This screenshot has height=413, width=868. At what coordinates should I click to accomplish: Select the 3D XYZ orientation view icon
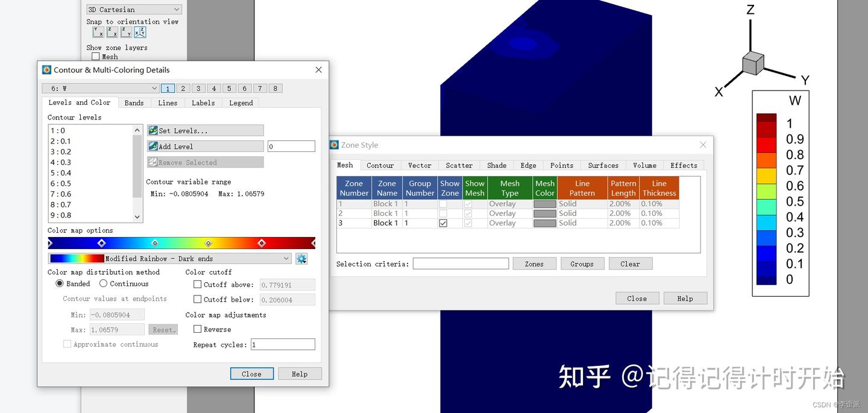[140, 32]
